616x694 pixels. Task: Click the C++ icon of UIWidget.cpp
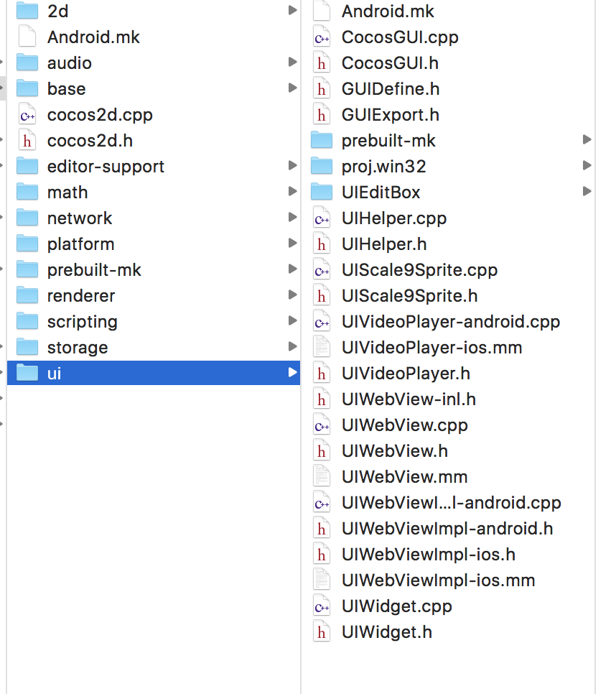tap(322, 606)
